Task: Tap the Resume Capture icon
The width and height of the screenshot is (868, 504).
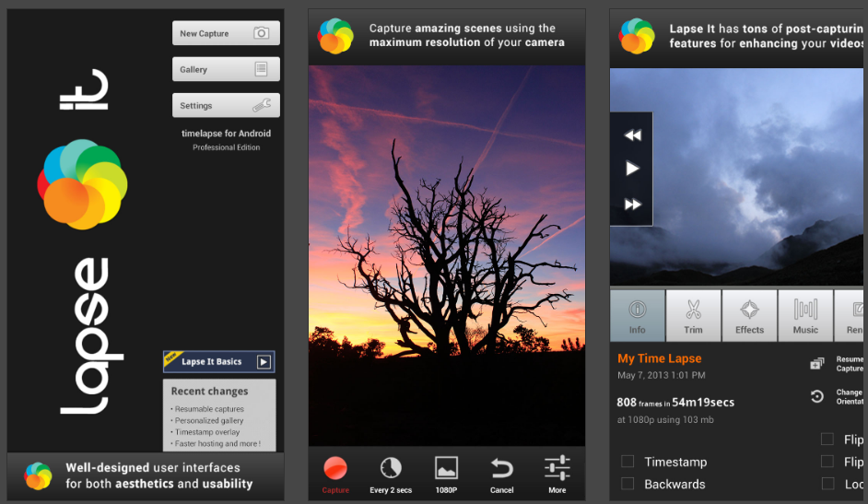Action: point(816,363)
